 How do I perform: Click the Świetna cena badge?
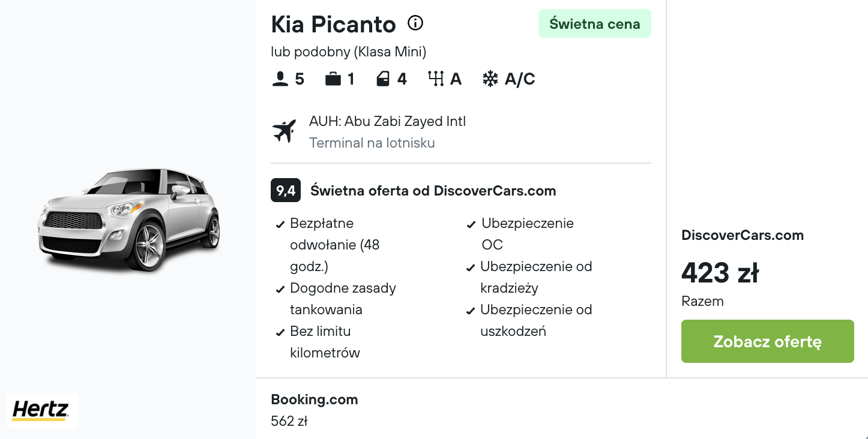coord(595,24)
